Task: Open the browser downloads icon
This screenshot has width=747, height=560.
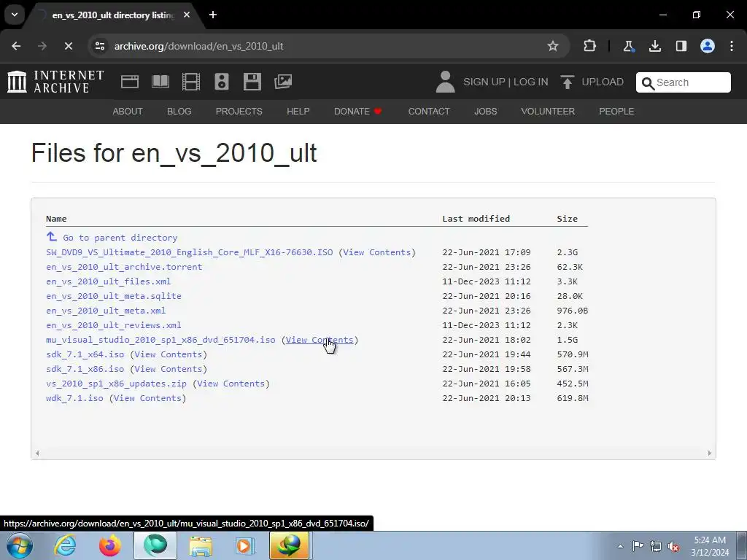Action: point(655,46)
